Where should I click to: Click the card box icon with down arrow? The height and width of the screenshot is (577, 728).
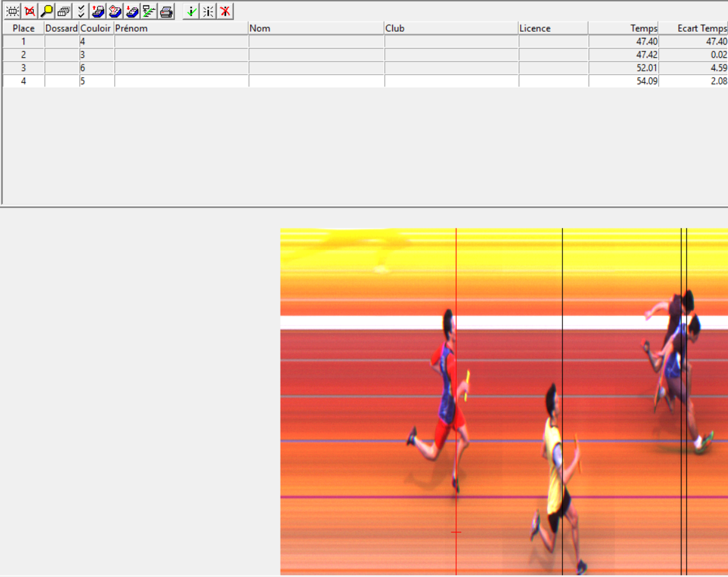[132, 11]
